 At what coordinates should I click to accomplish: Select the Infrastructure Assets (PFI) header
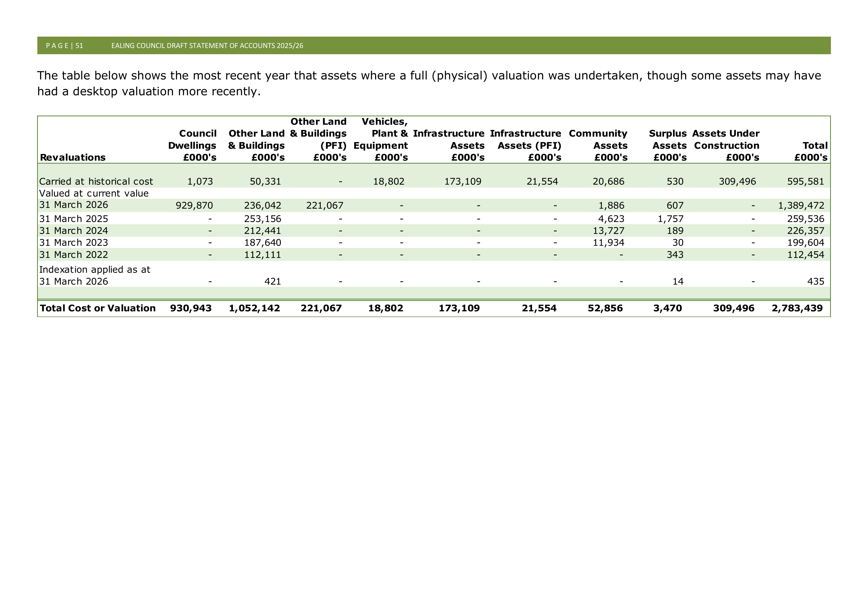pyautogui.click(x=526, y=146)
